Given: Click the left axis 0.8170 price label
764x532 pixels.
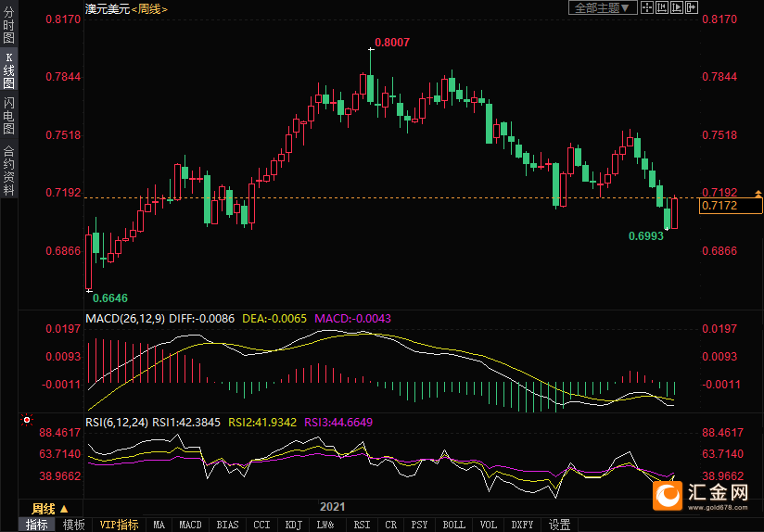Looking at the screenshot, I should tap(63, 19).
